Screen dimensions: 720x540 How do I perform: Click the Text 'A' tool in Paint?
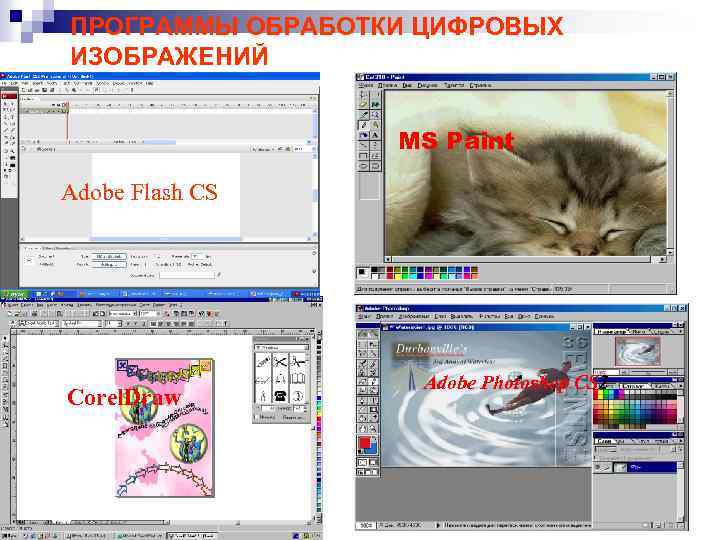[375, 135]
